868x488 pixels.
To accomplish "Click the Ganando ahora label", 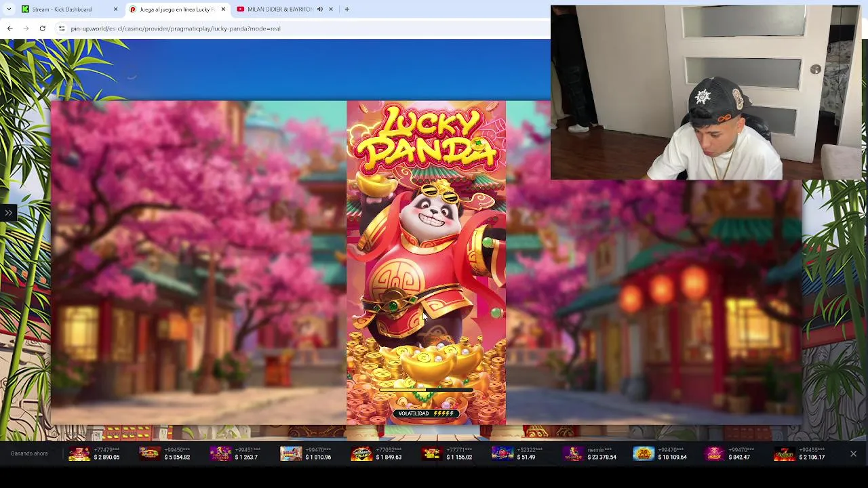I will pos(29,453).
